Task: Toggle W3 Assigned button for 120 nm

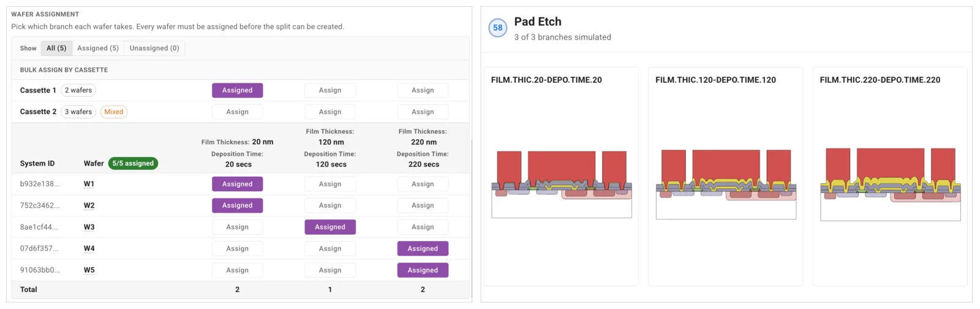Action: tap(330, 227)
